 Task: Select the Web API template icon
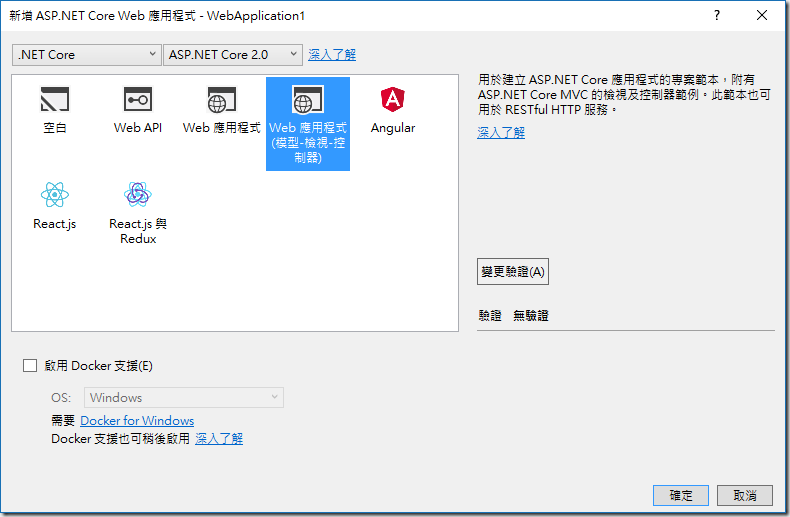pyautogui.click(x=138, y=99)
